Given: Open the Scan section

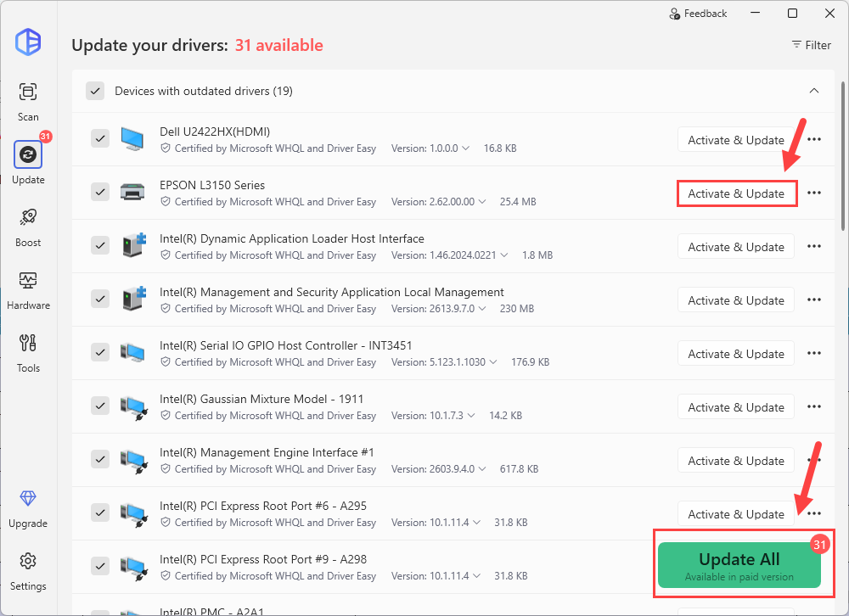Looking at the screenshot, I should tap(28, 101).
